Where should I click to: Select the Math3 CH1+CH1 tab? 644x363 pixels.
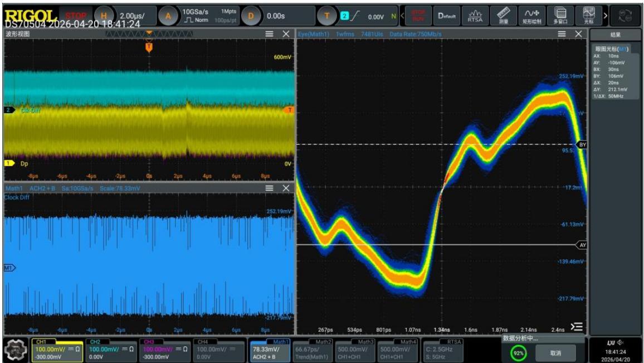(x=355, y=350)
